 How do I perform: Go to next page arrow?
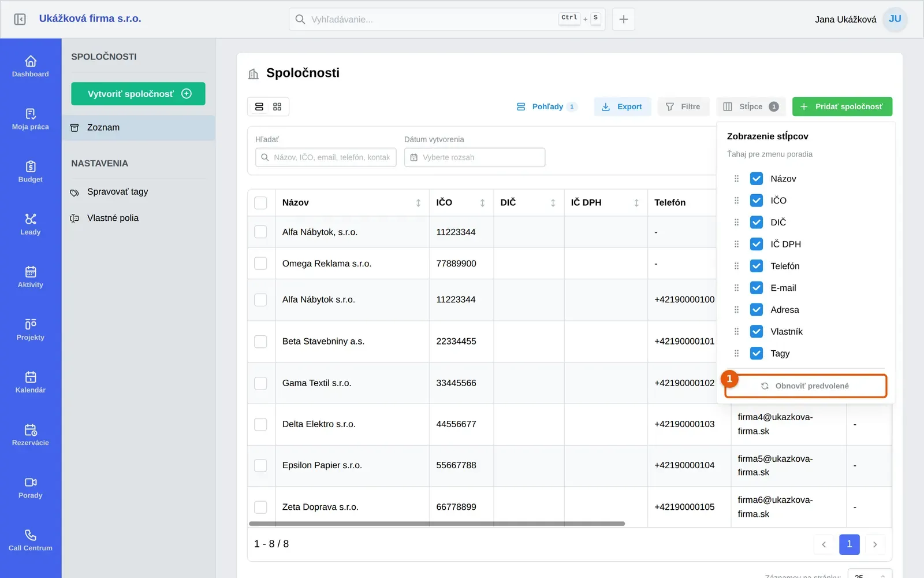point(875,544)
